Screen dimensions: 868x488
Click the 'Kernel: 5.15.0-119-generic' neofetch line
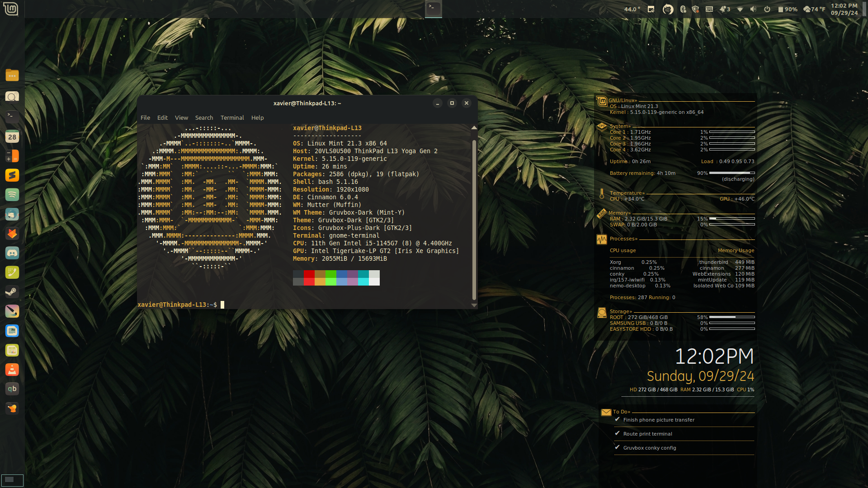coord(340,159)
